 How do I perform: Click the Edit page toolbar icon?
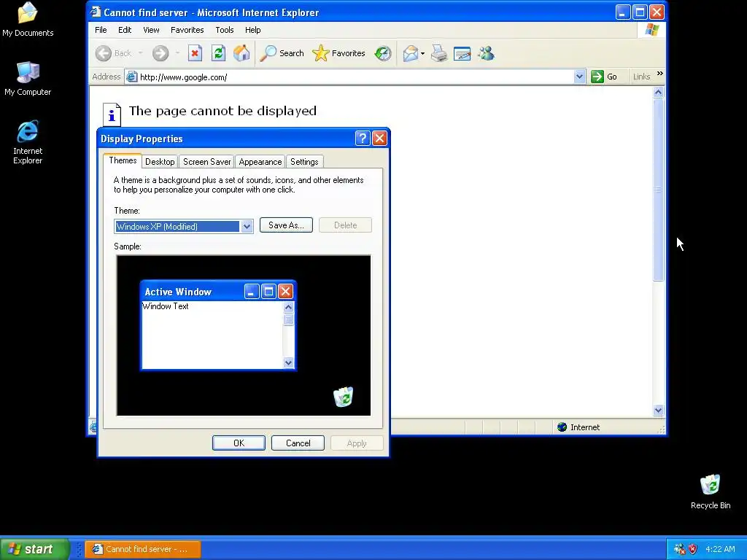pyautogui.click(x=462, y=53)
